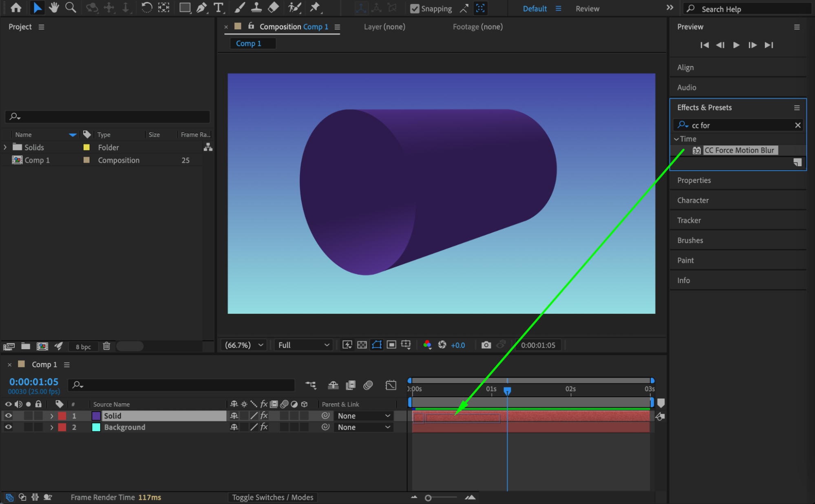Click Toggle Switches / Modes button
This screenshot has width=815, height=504.
(x=272, y=497)
